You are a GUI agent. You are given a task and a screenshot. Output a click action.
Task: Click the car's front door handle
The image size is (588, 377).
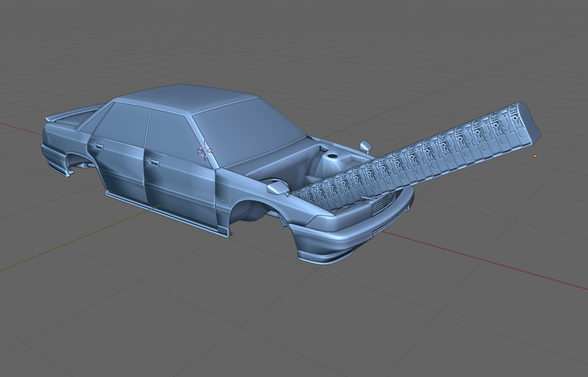[x=154, y=162]
